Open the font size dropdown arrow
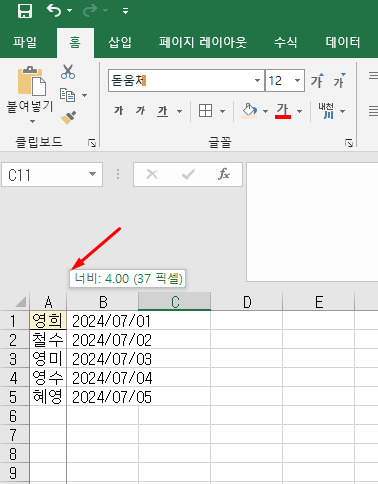Viewport: 378px width, 484px height. tap(297, 80)
